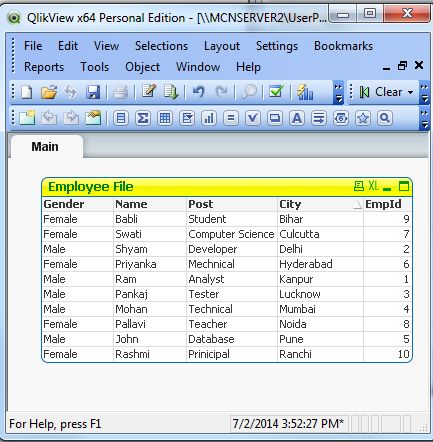The height and width of the screenshot is (442, 433).
Task: Create a Line/Arrow object icon
Action: tap(319, 118)
